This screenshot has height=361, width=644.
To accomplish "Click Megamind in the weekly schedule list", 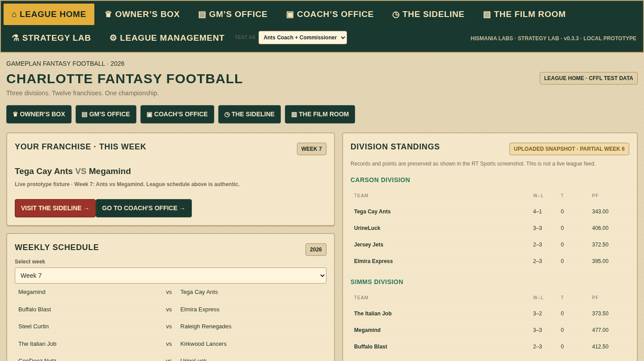I will point(32,292).
